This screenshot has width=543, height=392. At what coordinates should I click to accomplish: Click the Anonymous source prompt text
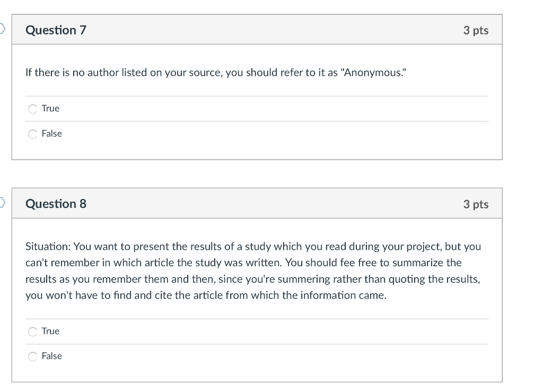pos(215,73)
